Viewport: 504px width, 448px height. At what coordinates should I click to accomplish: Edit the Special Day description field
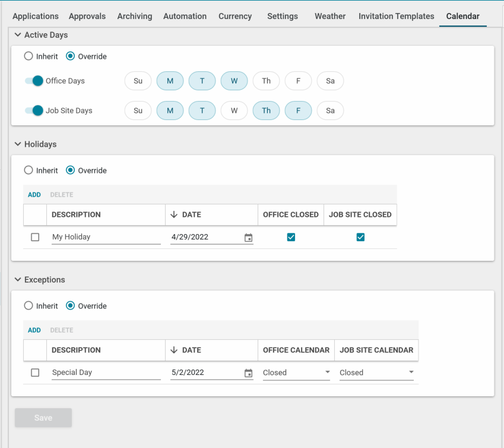pyautogui.click(x=106, y=373)
